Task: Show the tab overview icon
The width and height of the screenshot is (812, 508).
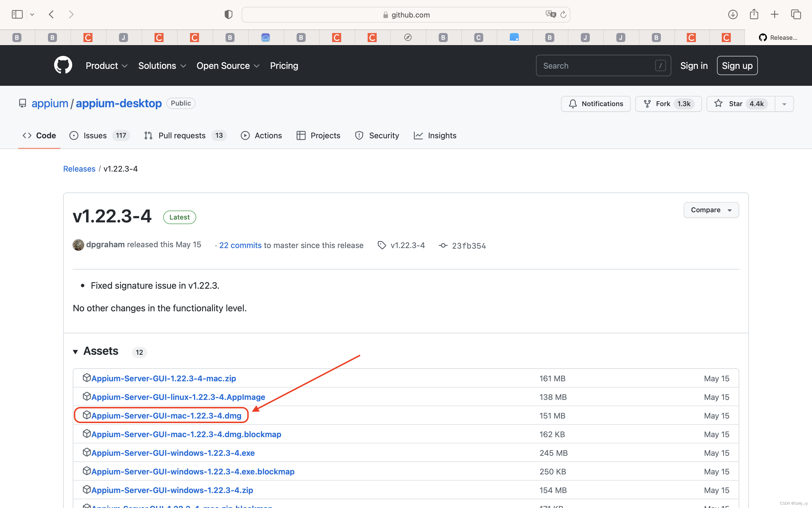Action: [x=796, y=14]
